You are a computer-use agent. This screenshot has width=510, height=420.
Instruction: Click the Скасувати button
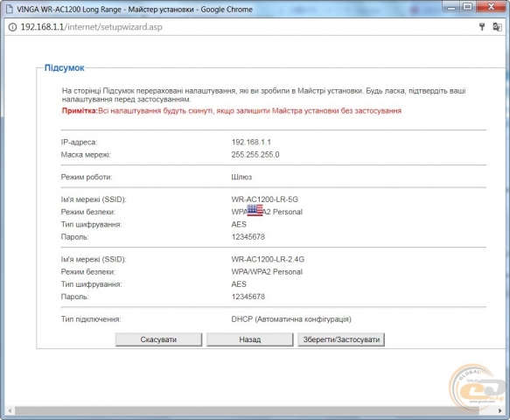158,339
